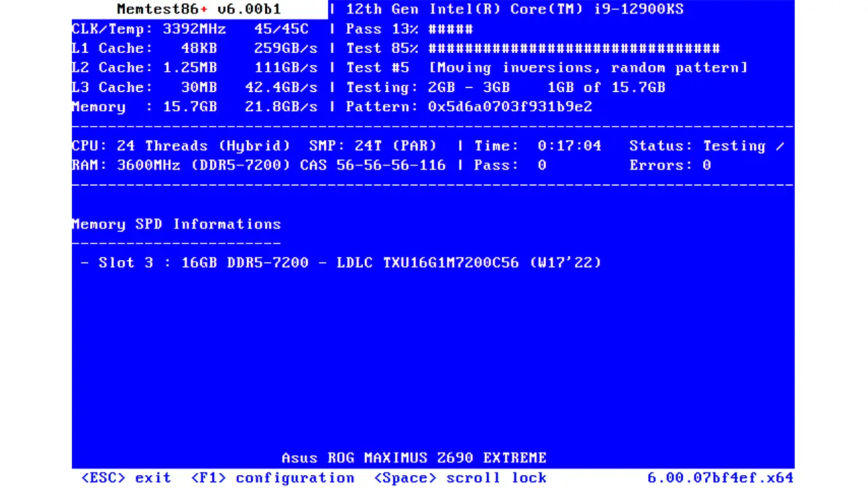This screenshot has width=868, height=488.
Task: Click the Status Testing indicator
Action: click(x=707, y=146)
